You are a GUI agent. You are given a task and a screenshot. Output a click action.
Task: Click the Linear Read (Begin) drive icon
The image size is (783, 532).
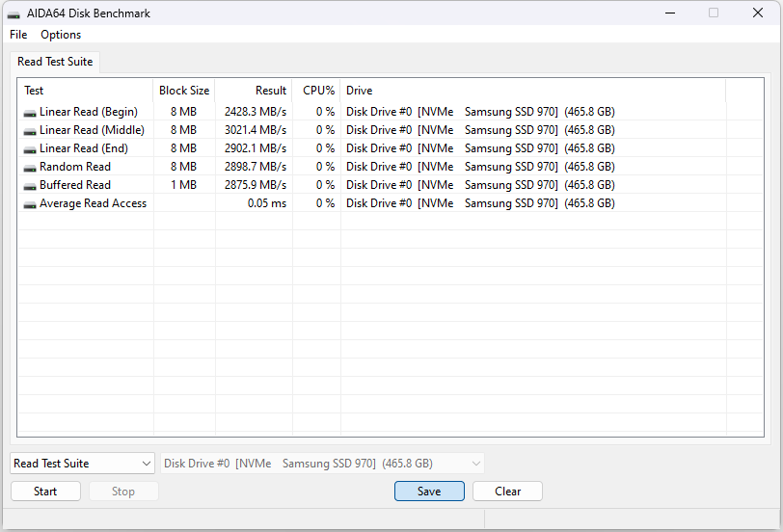(x=30, y=114)
